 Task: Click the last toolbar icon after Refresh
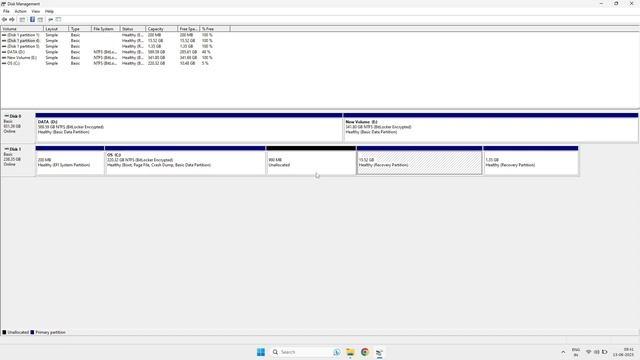[x=58, y=20]
